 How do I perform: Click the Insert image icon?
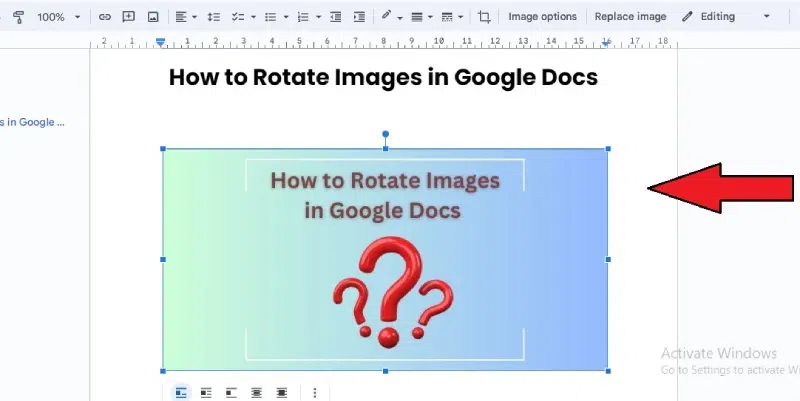(x=153, y=17)
